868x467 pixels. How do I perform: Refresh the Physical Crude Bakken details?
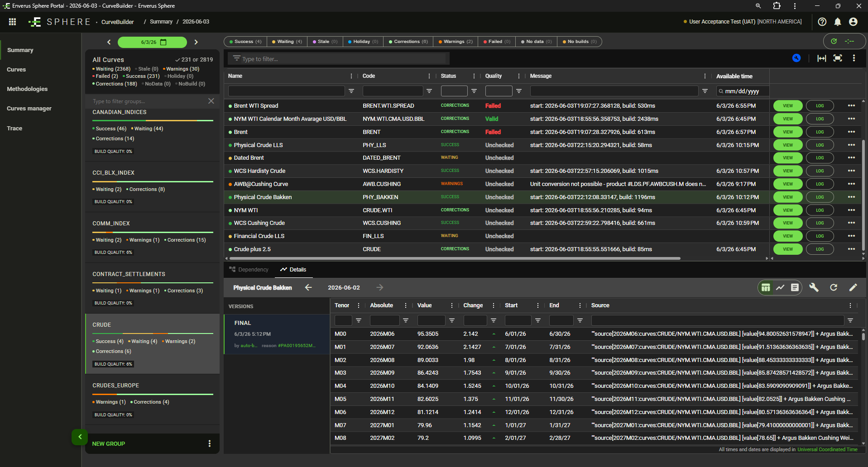pyautogui.click(x=834, y=287)
